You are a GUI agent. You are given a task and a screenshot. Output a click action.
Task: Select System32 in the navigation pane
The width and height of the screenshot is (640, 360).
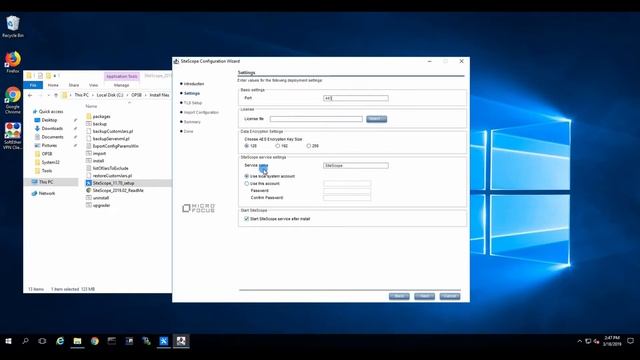click(50, 162)
